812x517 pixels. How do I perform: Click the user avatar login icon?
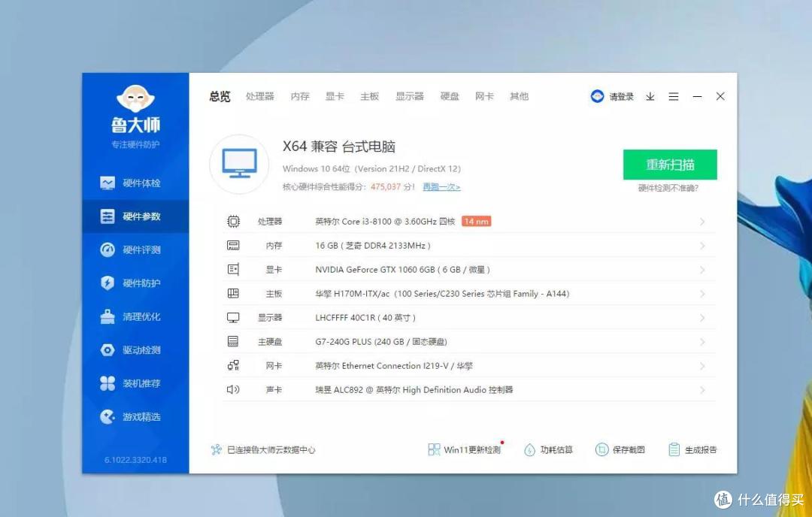tap(597, 96)
